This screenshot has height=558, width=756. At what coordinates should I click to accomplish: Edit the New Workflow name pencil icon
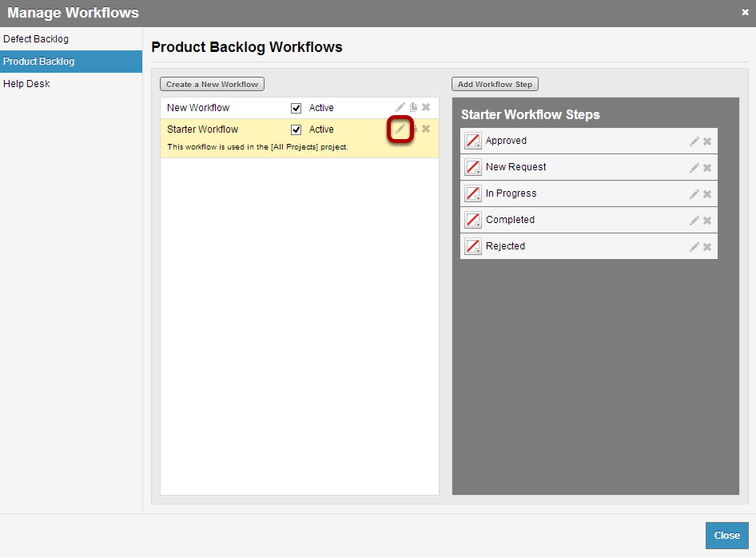coord(400,107)
